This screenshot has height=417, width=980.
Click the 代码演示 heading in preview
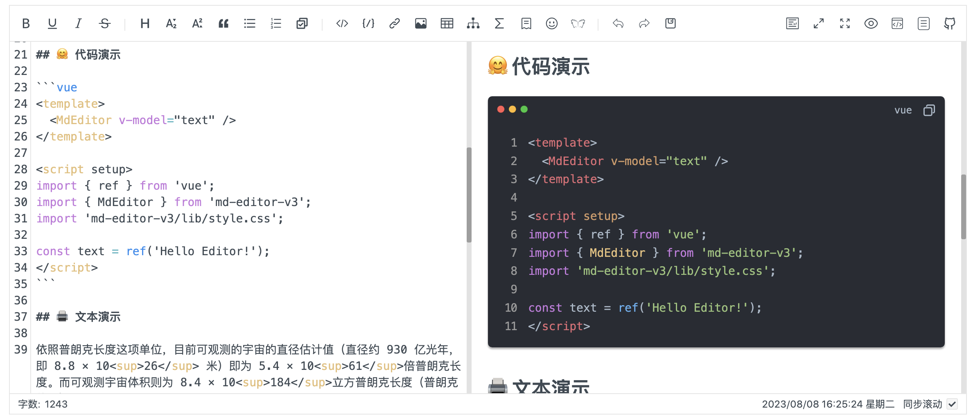click(539, 66)
